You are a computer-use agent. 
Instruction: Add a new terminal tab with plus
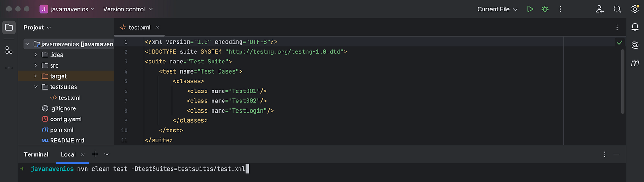tap(95, 154)
